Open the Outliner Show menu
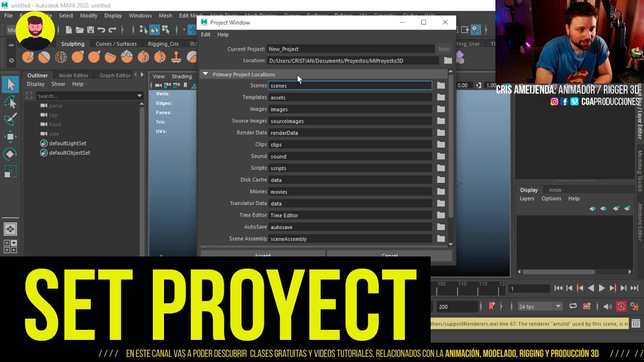Screen dimensions: 644x362 point(58,84)
